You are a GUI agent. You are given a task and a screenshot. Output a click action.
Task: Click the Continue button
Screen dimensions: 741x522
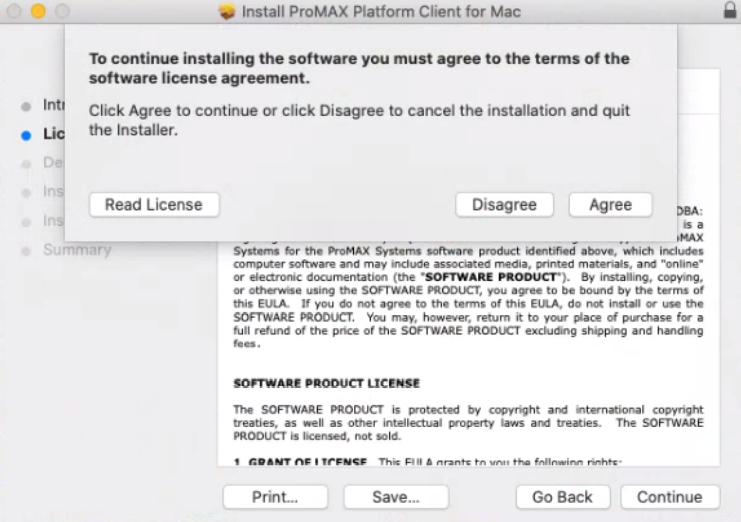coord(670,497)
